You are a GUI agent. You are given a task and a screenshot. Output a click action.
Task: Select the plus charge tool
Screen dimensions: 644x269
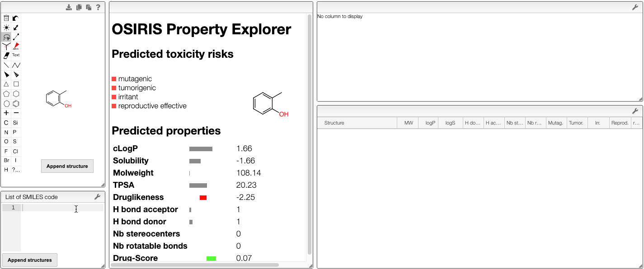6,113
